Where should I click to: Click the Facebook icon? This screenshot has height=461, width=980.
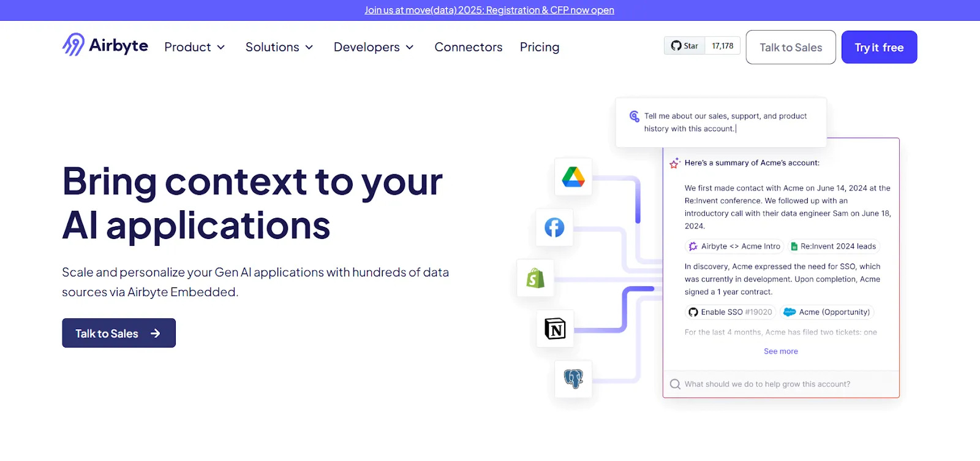[554, 227]
